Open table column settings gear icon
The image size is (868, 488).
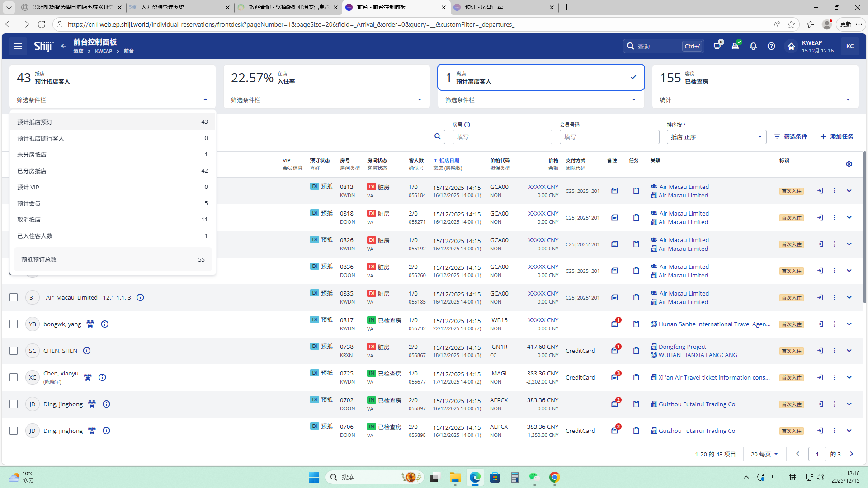coord(849,164)
